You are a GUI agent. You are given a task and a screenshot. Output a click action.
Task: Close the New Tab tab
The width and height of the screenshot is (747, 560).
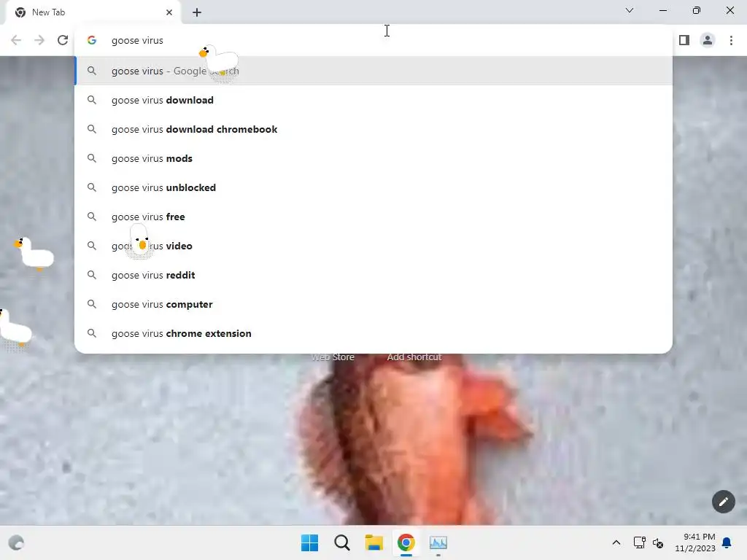pos(169,12)
